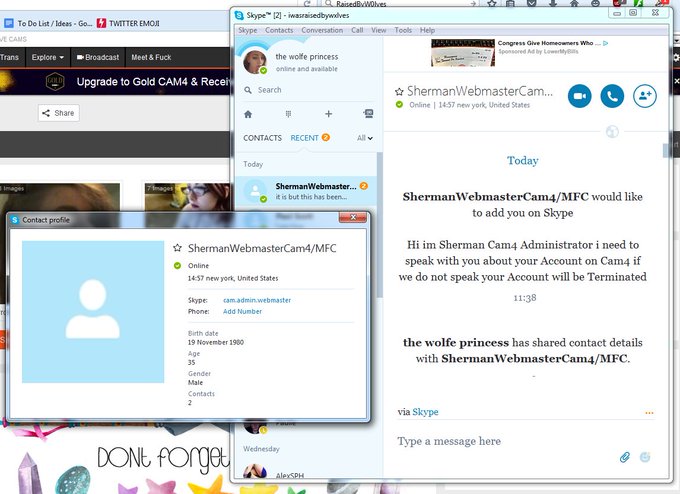This screenshot has width=680, height=494.
Task: Click the online status dot in Contact profile
Action: click(x=177, y=265)
